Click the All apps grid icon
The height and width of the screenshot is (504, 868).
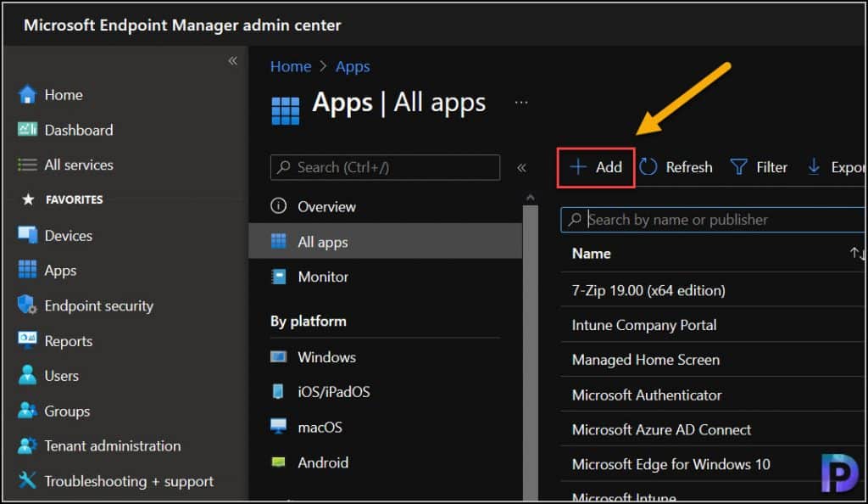point(278,241)
